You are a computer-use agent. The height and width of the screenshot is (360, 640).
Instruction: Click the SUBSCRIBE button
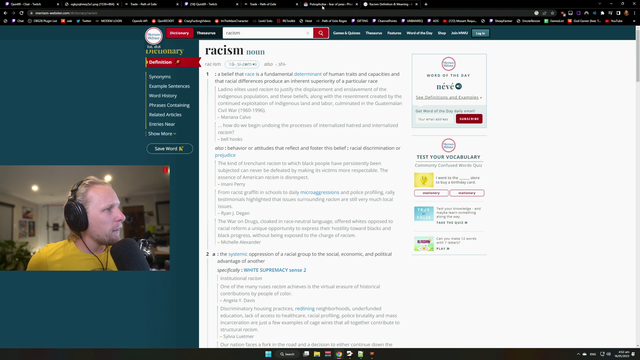coord(469,119)
